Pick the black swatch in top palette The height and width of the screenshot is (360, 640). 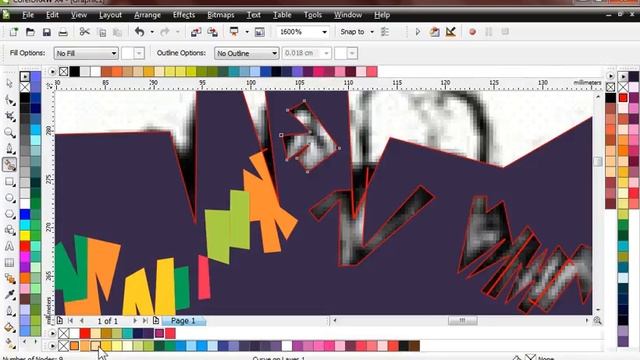(75, 72)
